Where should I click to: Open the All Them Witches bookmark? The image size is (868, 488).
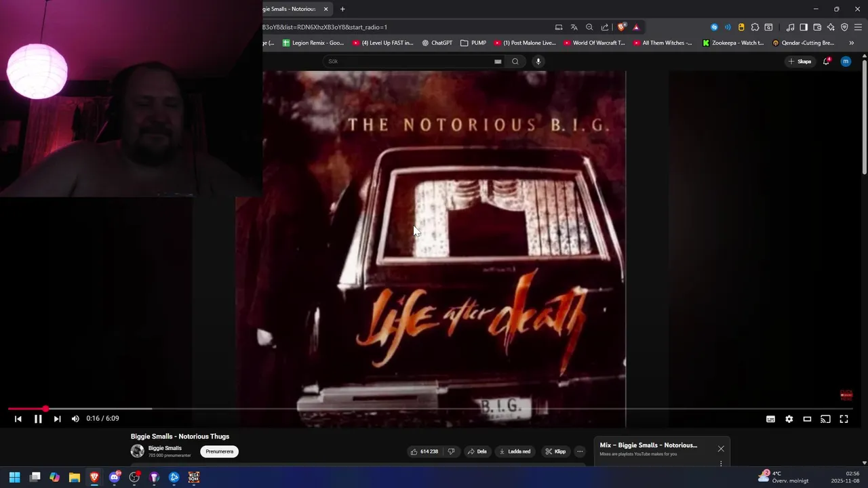pos(663,43)
